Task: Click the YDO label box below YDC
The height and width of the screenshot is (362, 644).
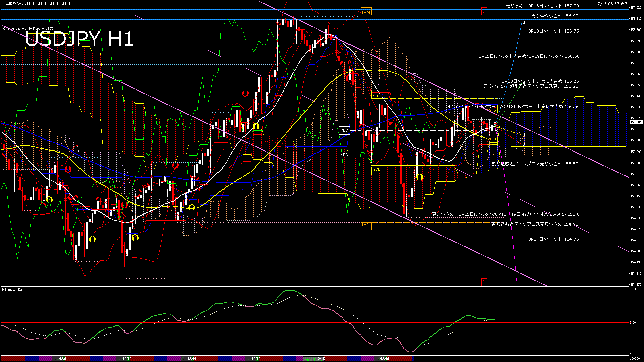Action: pos(344,155)
